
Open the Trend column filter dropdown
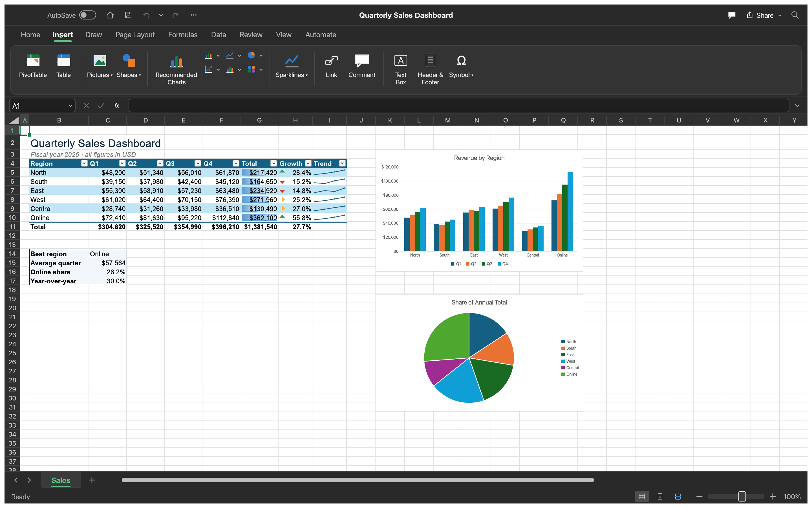(x=342, y=163)
